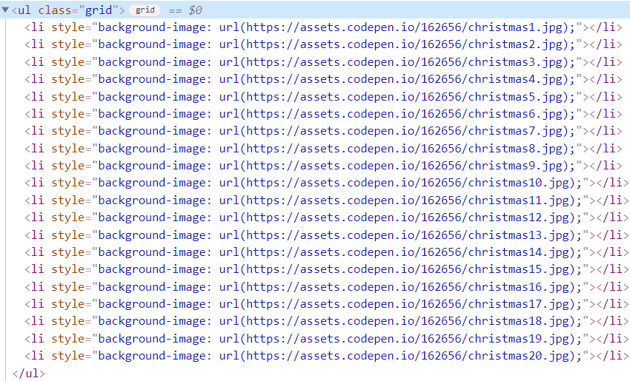
Task: Select the ul class="grid" opening tag
Action: point(68,10)
